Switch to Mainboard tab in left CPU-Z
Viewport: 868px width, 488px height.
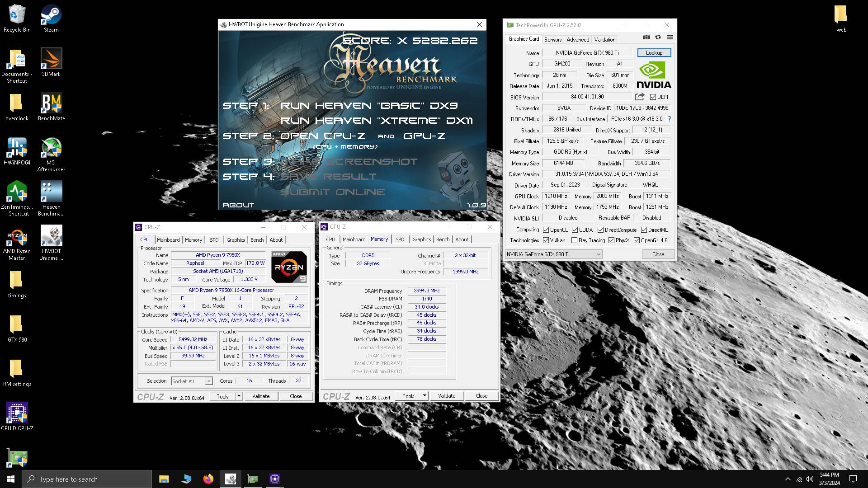[x=168, y=240]
